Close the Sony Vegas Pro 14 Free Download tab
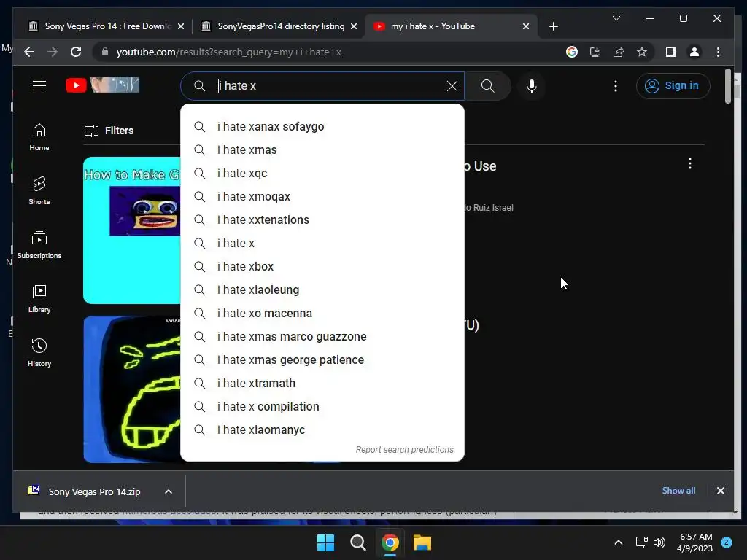 [181, 26]
